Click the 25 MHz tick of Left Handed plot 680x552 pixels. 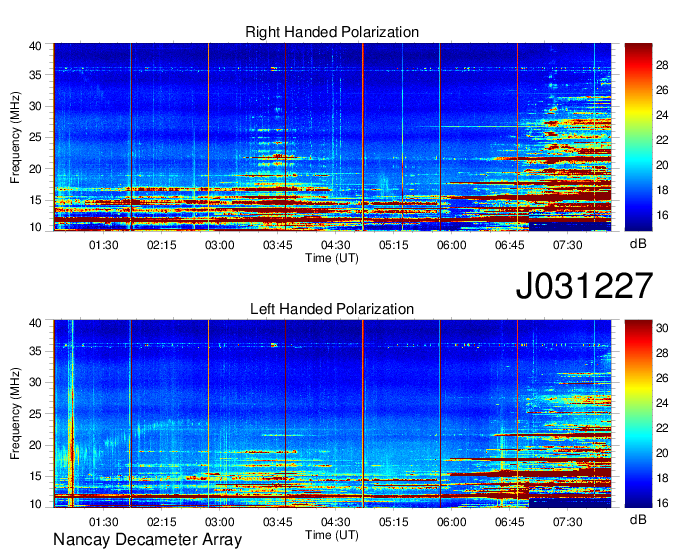tap(36, 414)
